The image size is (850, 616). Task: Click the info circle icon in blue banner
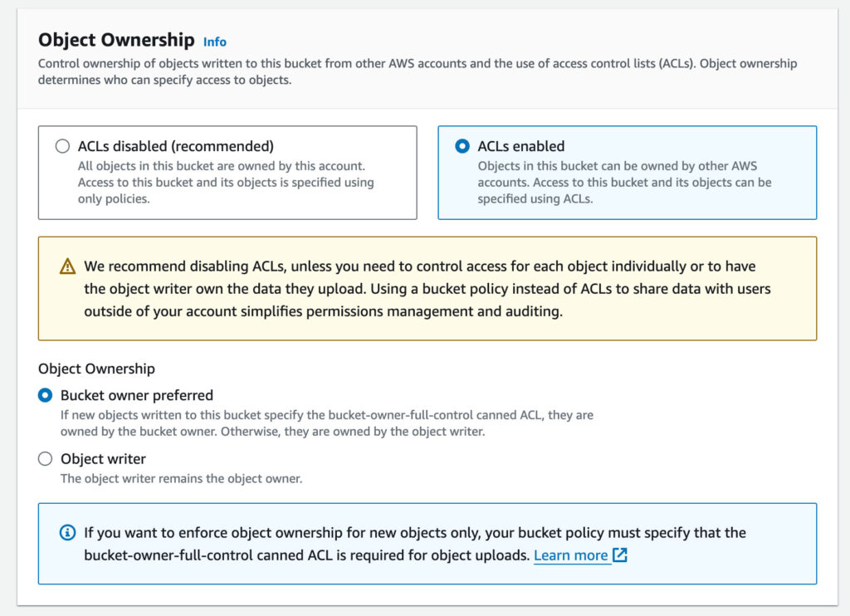[67, 533]
